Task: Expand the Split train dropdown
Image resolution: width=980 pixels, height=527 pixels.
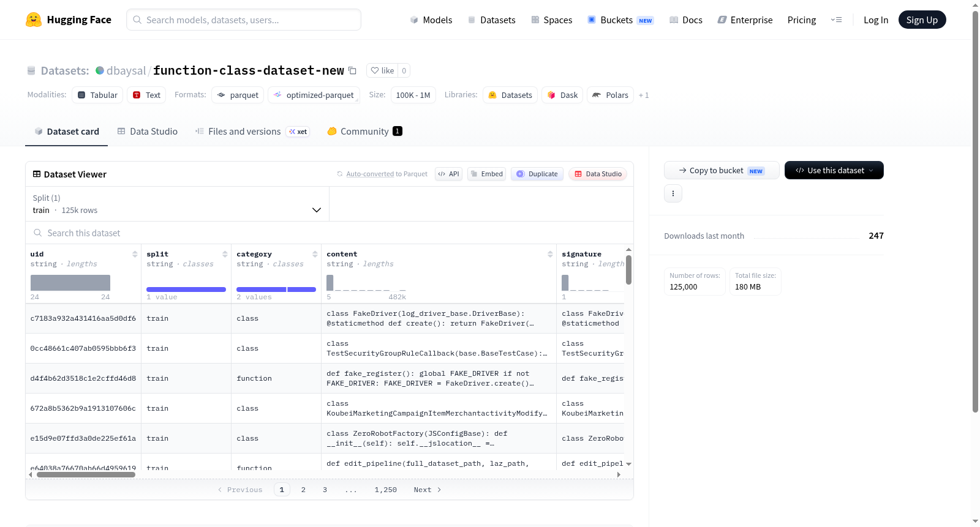Action: point(177,204)
